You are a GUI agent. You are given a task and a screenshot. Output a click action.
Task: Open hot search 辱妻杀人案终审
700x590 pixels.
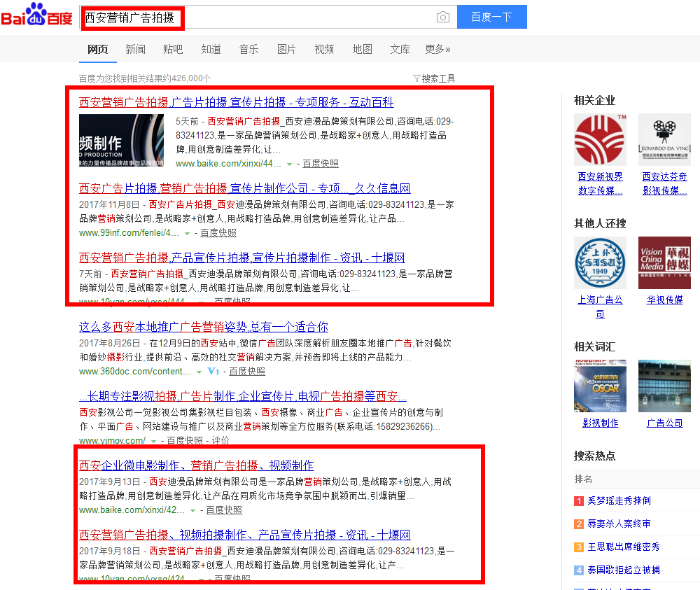click(619, 524)
